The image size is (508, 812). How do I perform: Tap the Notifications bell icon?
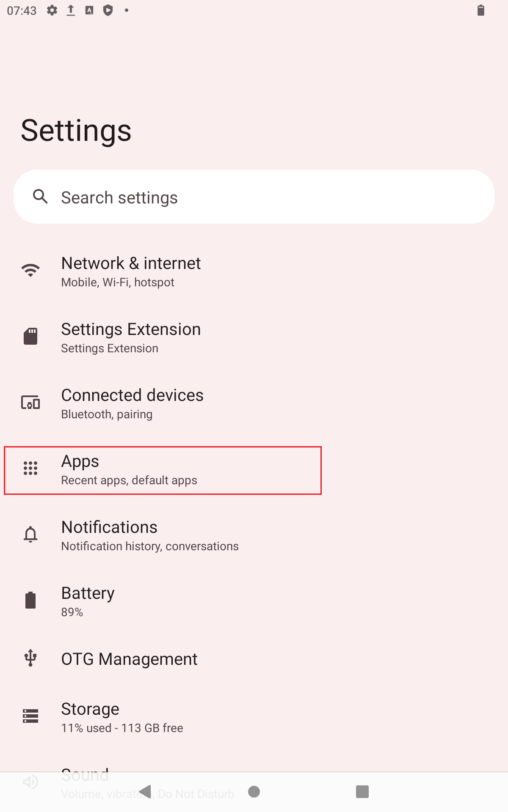click(30, 534)
